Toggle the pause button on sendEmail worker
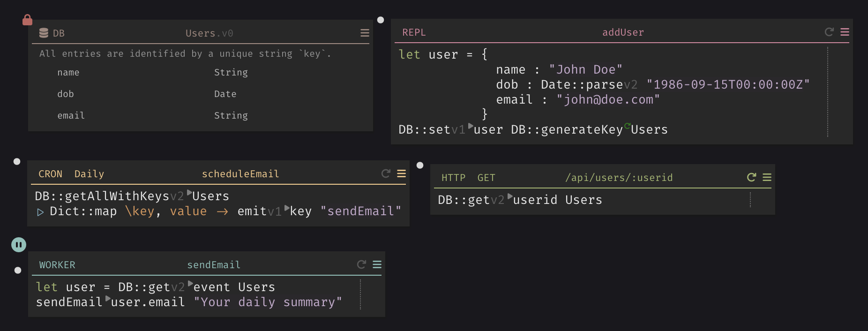Screen dimensions: 868x331 click(19, 244)
